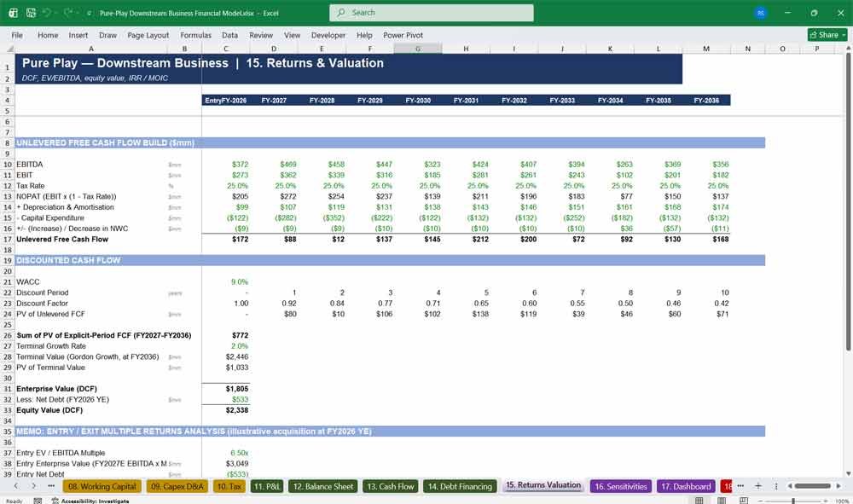Select the FY-2030 column heading cell

(x=418, y=101)
